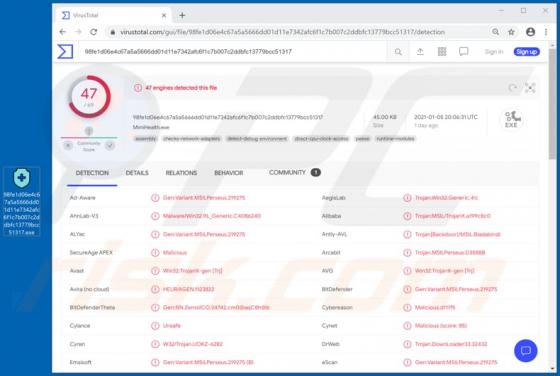560x376 pixels.
Task: Open Chrome three-dot menu
Action: pyautogui.click(x=546, y=32)
